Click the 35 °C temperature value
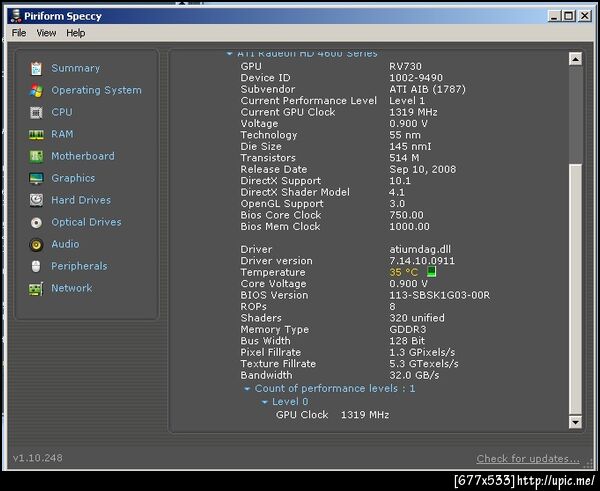Screen dimensions: 600x491 (404, 272)
